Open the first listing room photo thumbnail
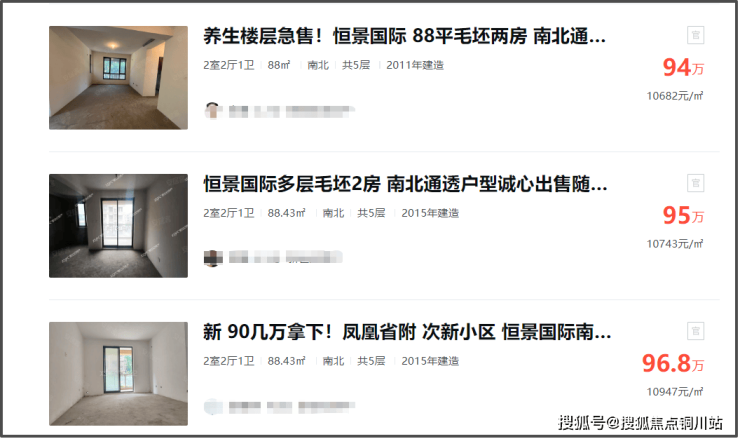 (118, 78)
